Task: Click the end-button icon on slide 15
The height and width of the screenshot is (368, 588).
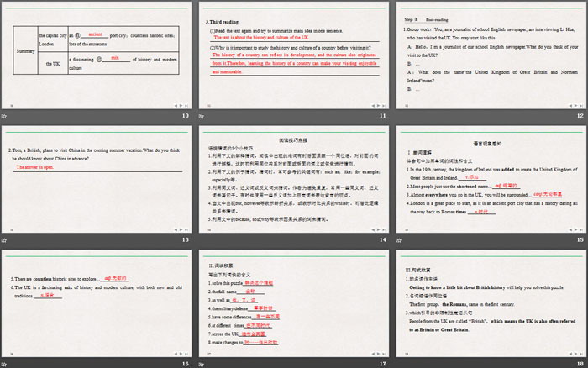Action: [581, 229]
